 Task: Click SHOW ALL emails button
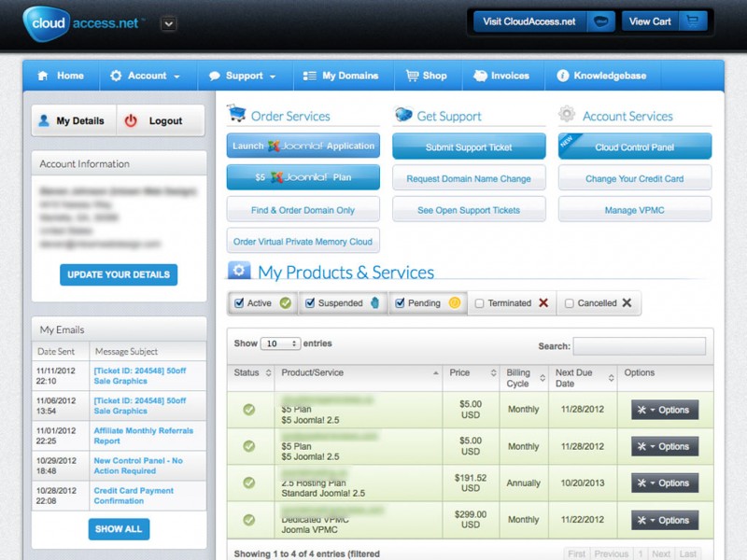119,529
